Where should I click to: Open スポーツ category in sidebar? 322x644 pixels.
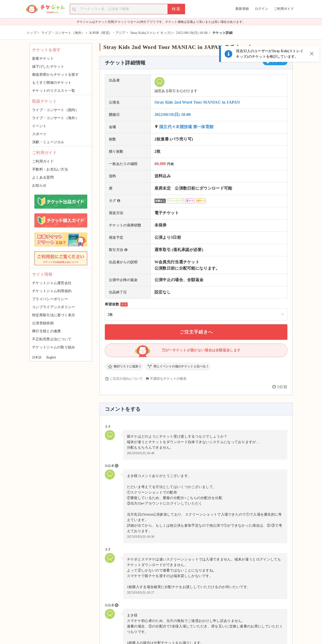pos(39,134)
